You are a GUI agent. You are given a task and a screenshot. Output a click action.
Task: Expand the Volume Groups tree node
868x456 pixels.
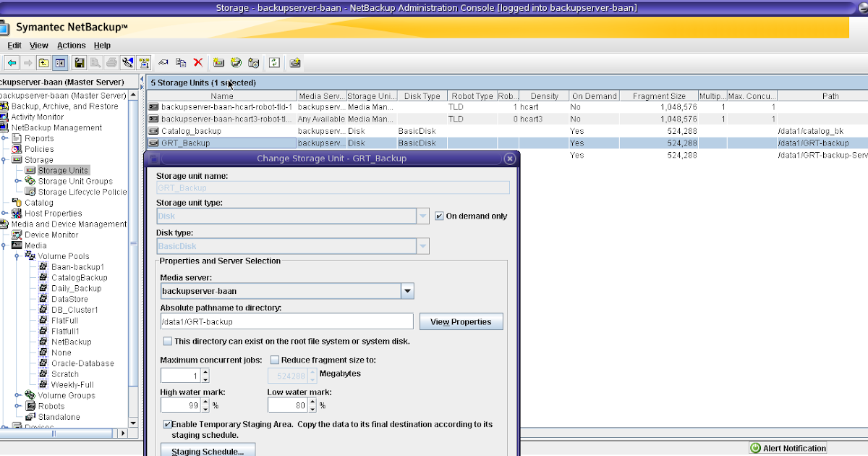18,395
